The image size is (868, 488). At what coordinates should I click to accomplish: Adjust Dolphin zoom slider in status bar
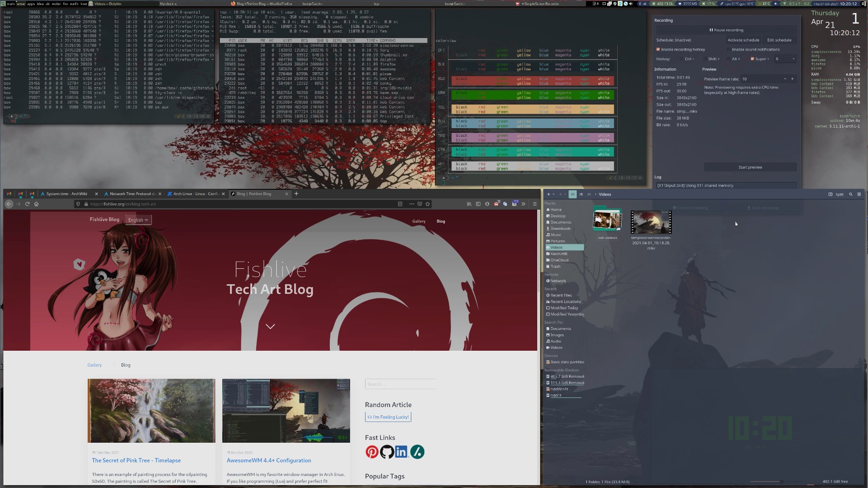click(x=779, y=481)
